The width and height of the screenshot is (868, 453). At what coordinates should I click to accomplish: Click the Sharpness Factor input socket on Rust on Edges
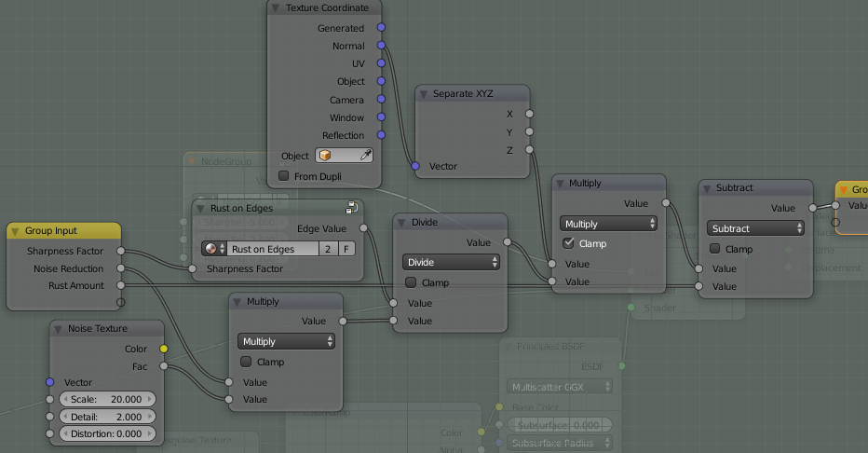point(192,268)
